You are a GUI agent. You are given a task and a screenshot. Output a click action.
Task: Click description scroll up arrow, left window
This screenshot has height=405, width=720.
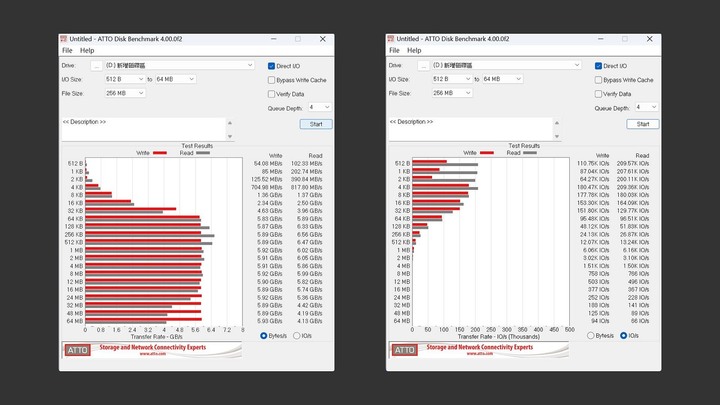230,123
